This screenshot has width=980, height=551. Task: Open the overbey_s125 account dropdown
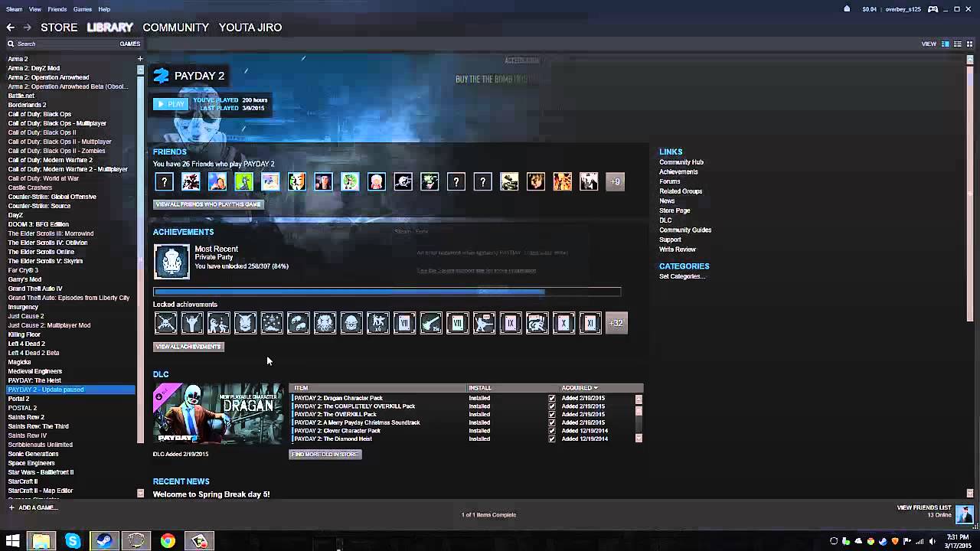click(x=903, y=9)
